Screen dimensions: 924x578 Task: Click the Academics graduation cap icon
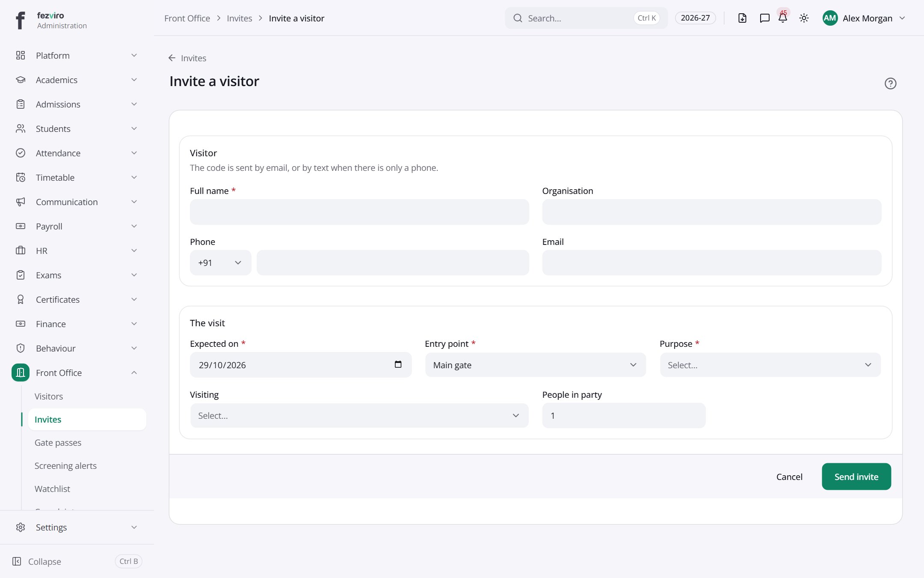pos(21,80)
